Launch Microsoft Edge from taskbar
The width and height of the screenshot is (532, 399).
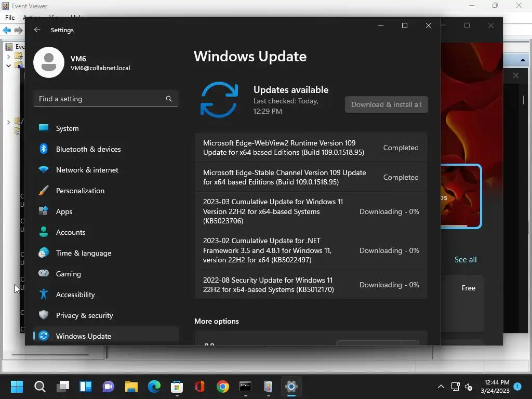coord(154,387)
